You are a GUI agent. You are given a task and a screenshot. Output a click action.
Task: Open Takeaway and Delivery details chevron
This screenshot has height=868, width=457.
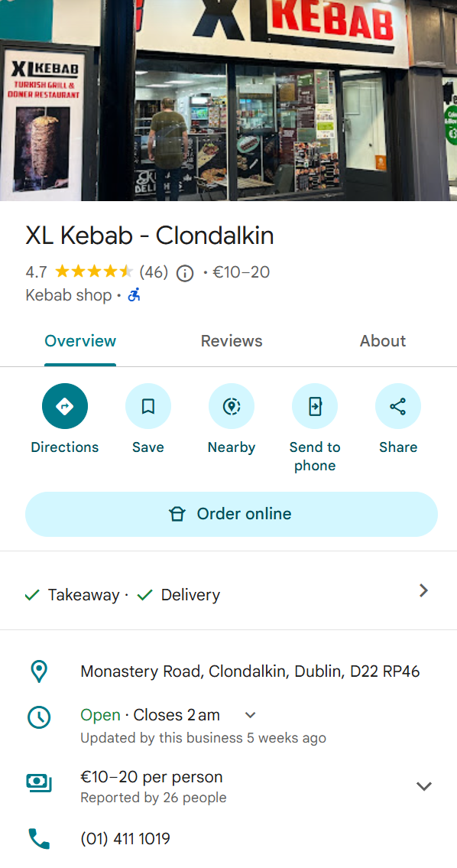click(x=423, y=590)
